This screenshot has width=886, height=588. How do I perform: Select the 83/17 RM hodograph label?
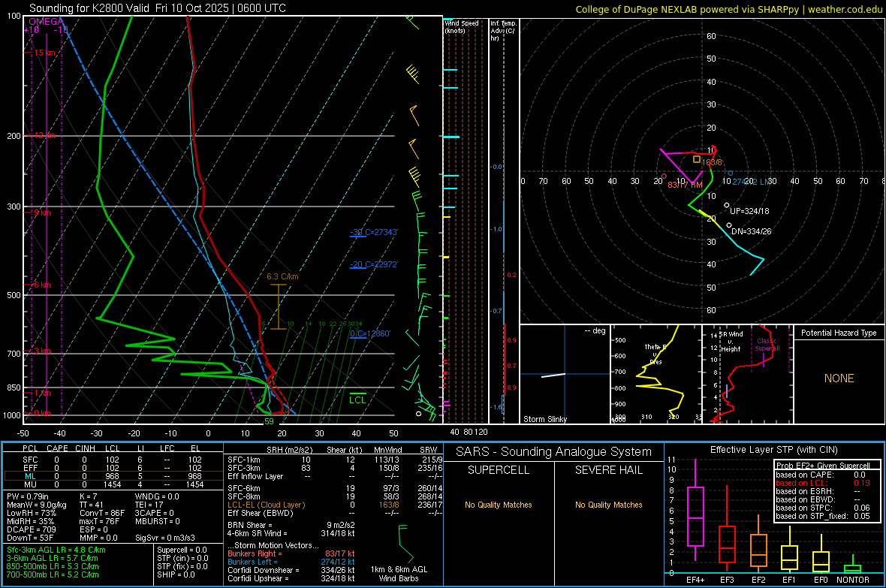[685, 185]
